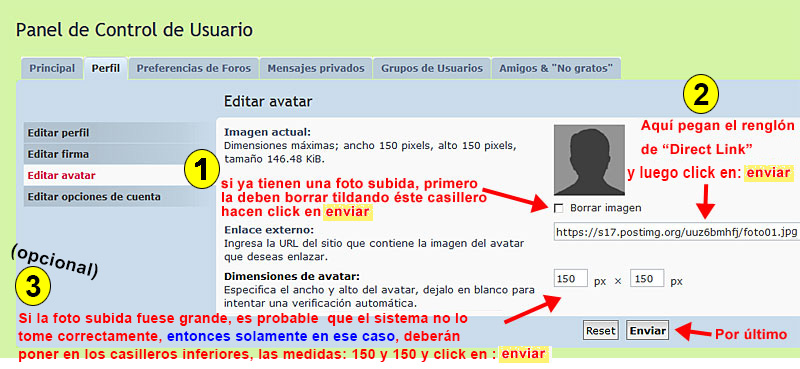The image size is (800, 369).
Task: Click the current avatar silhouette image
Action: [589, 160]
